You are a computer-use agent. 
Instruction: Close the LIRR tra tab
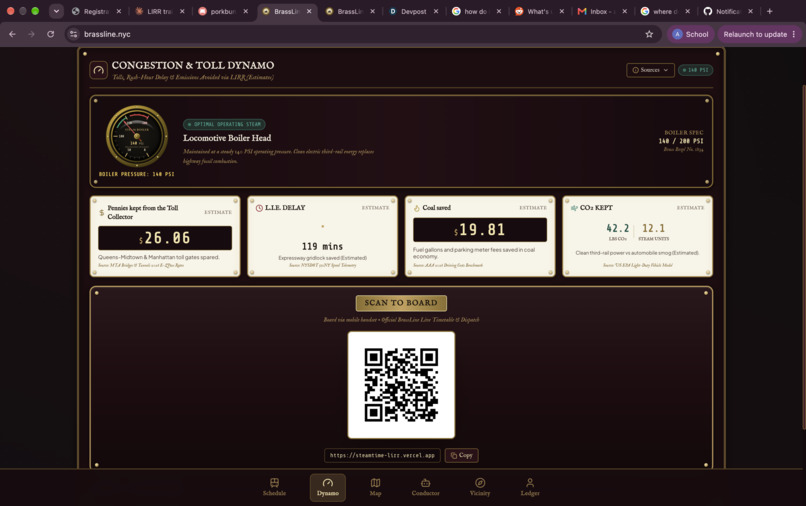click(x=182, y=11)
